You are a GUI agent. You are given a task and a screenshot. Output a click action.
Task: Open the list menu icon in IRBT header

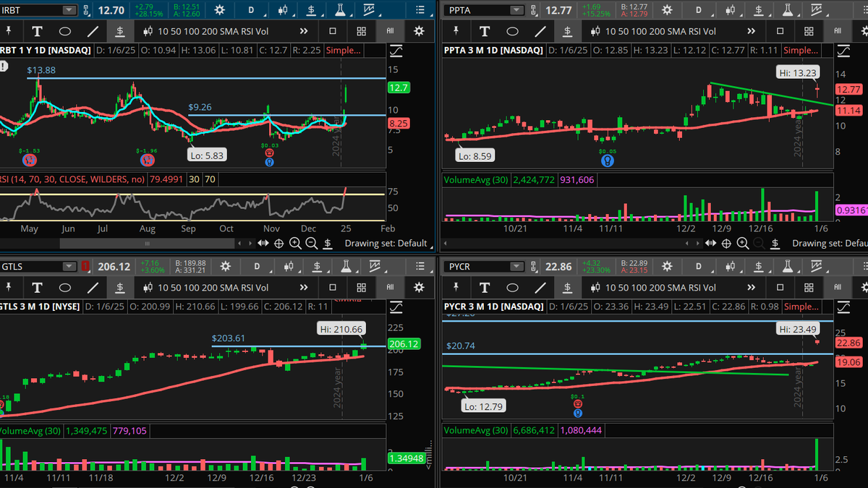420,10
